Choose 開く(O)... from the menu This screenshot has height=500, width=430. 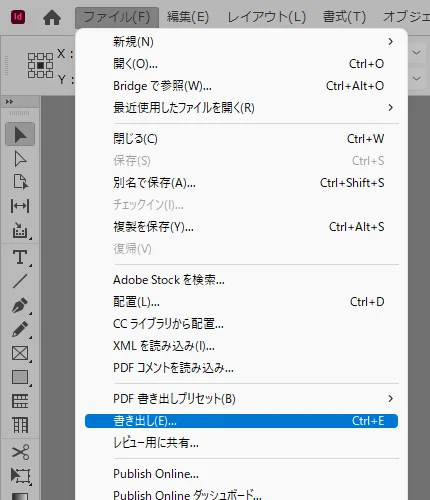(x=241, y=64)
